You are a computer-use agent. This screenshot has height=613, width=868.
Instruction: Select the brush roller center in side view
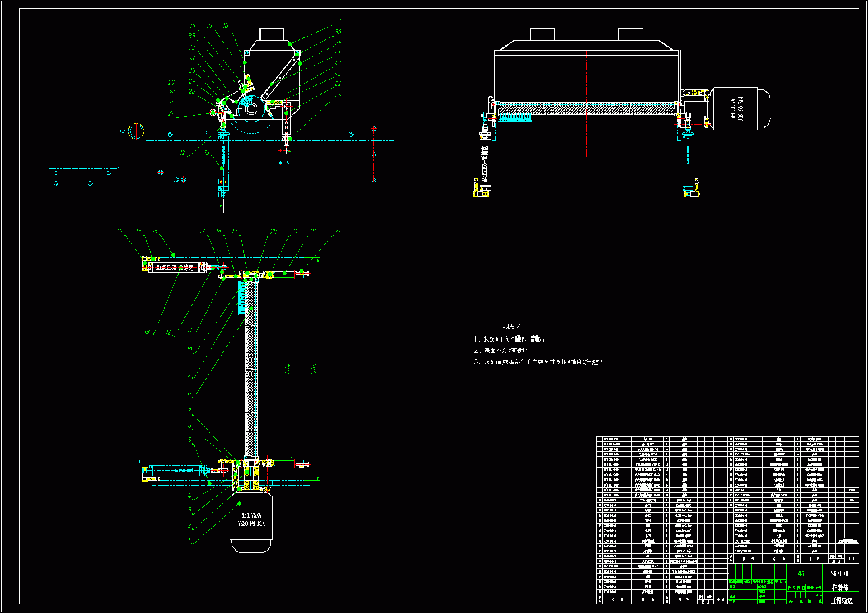[x=252, y=108]
